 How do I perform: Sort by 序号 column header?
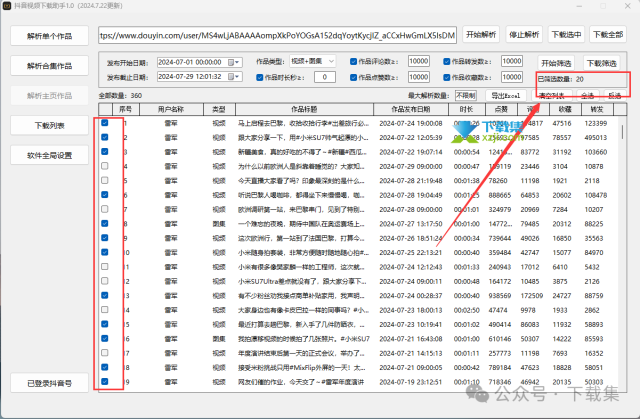point(126,109)
